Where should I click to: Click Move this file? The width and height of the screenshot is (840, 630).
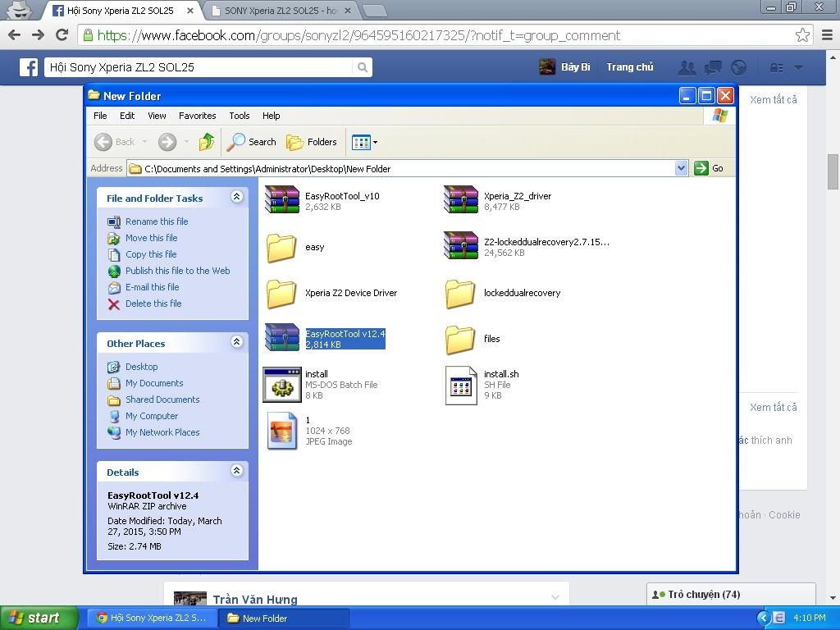pyautogui.click(x=151, y=238)
